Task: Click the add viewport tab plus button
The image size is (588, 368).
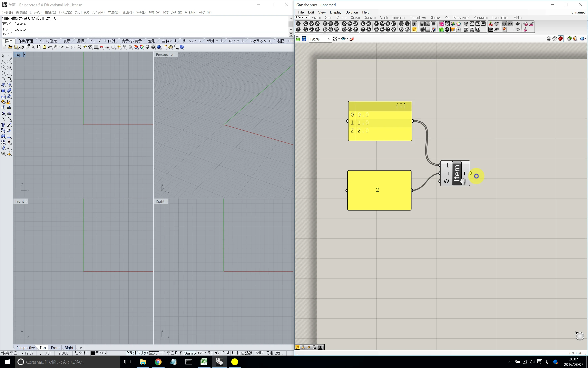Action: (x=81, y=348)
